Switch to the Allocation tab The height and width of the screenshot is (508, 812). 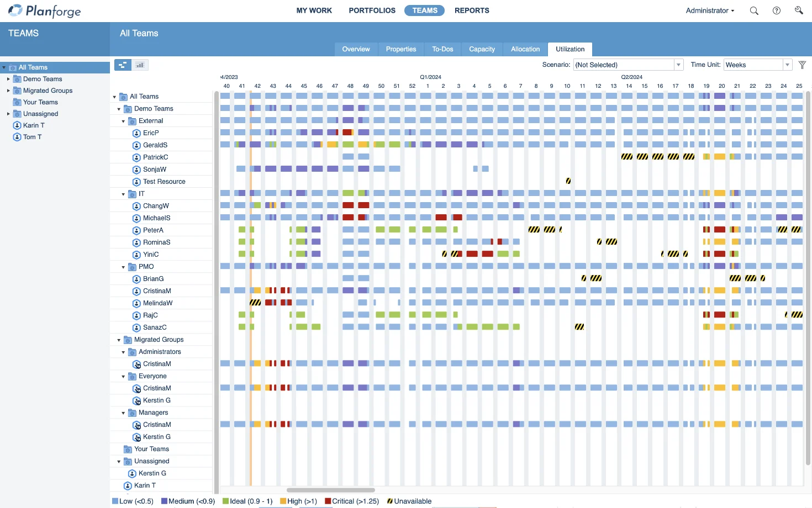pos(525,49)
